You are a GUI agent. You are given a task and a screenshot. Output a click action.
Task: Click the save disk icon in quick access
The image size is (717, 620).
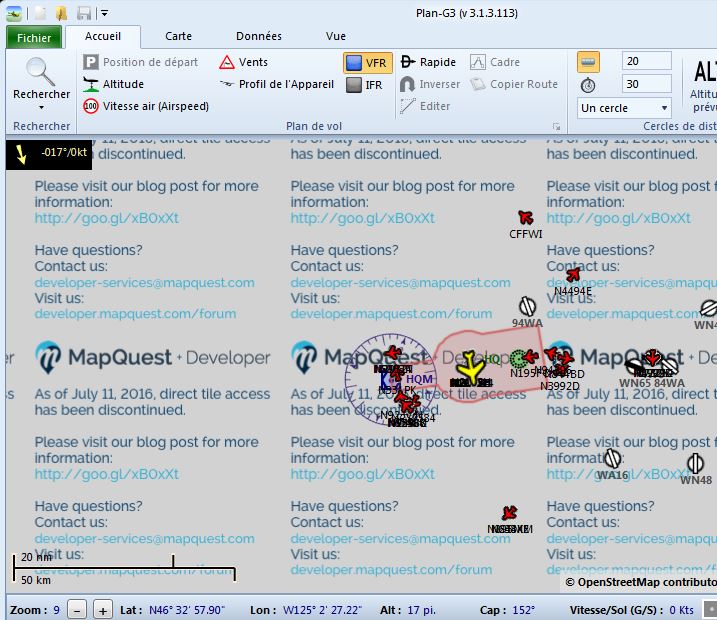pos(84,13)
